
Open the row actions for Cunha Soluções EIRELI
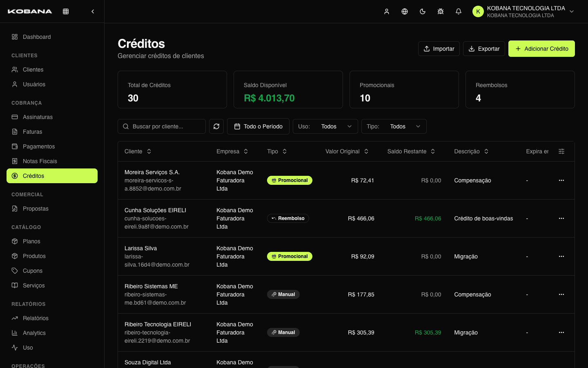(561, 218)
